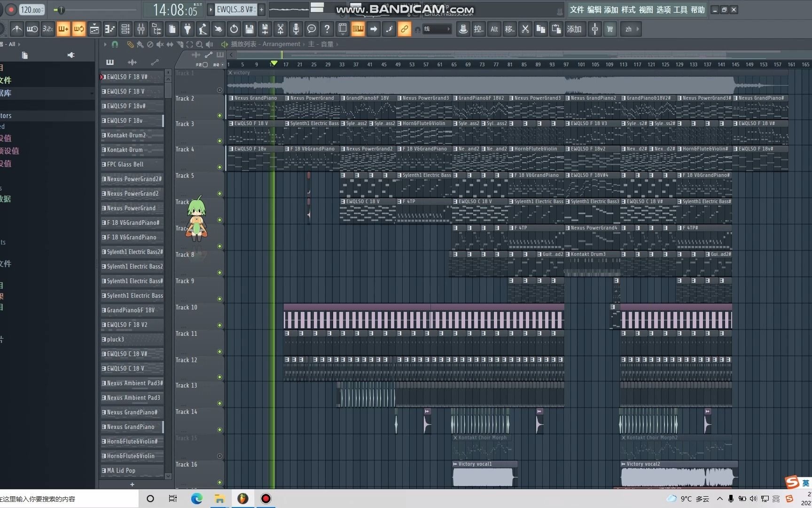The width and height of the screenshot is (812, 508).
Task: Open the 文件 menu
Action: click(577, 10)
